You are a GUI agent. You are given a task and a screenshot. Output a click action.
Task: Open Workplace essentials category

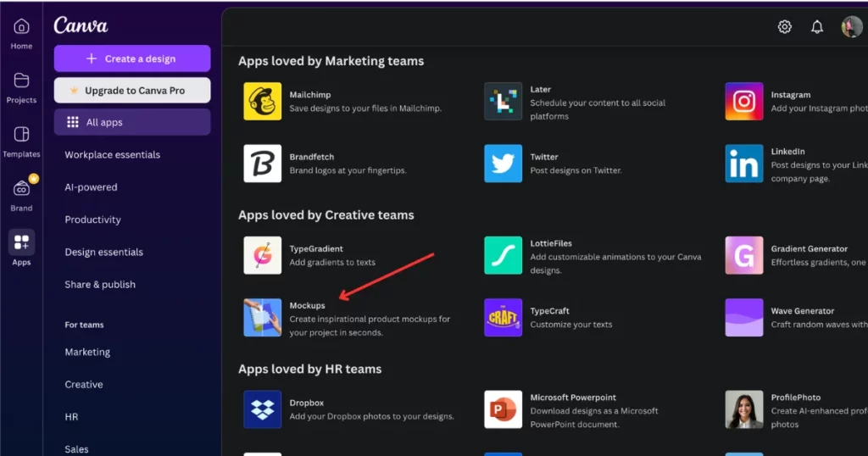point(113,155)
